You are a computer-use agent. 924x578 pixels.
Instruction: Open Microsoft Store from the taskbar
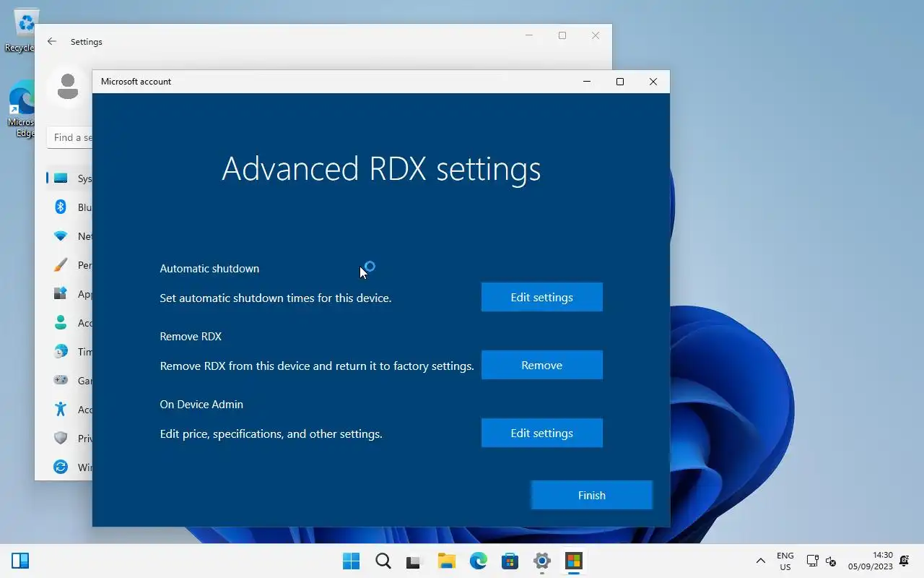[510, 561]
